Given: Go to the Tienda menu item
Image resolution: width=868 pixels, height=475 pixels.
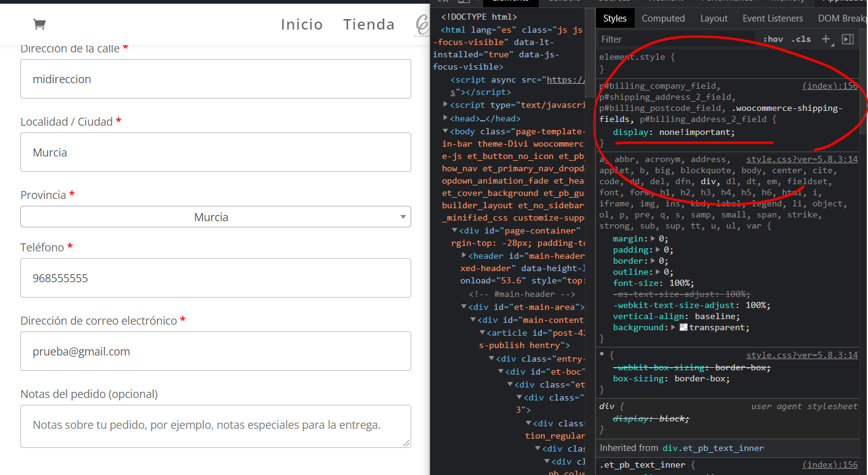Looking at the screenshot, I should (x=369, y=24).
